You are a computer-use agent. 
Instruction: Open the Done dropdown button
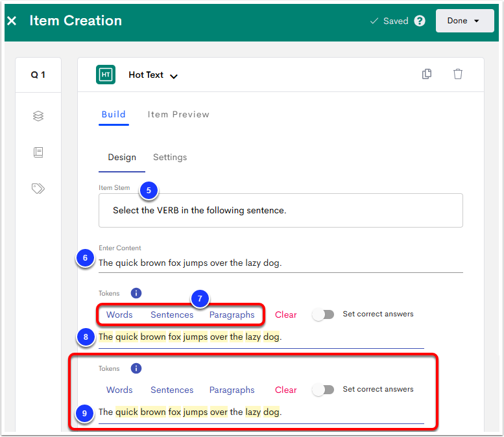[x=464, y=21]
